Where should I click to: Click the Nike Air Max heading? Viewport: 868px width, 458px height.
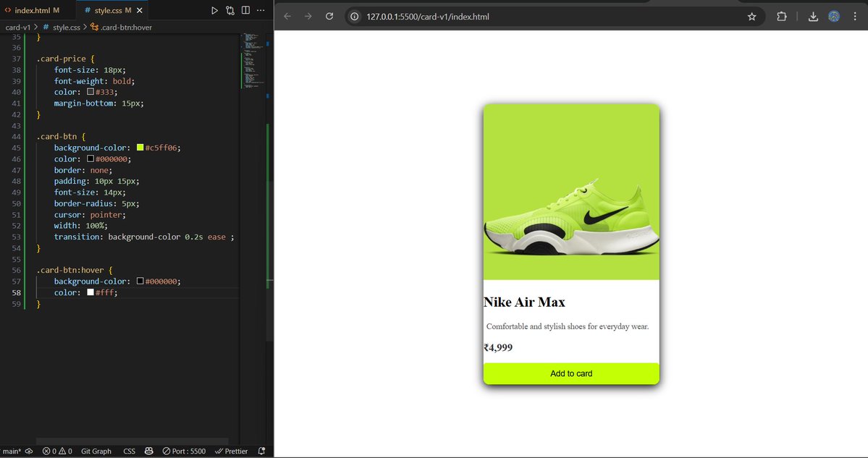(x=524, y=302)
